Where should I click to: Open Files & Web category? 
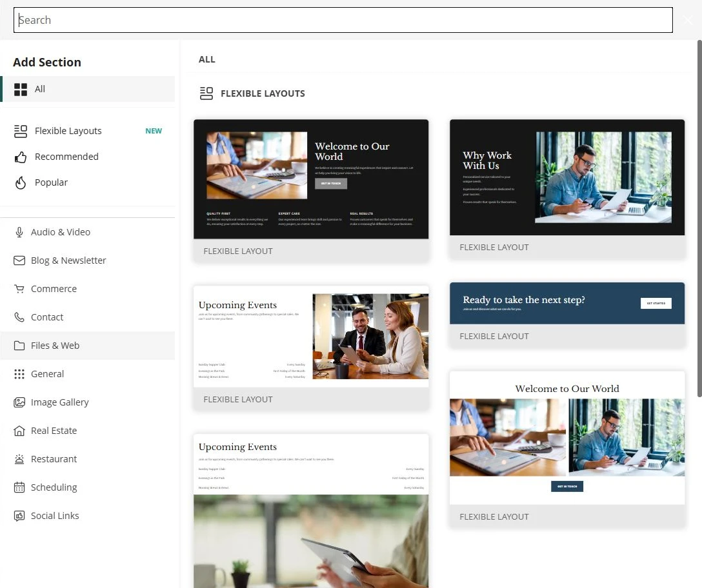[x=88, y=346]
